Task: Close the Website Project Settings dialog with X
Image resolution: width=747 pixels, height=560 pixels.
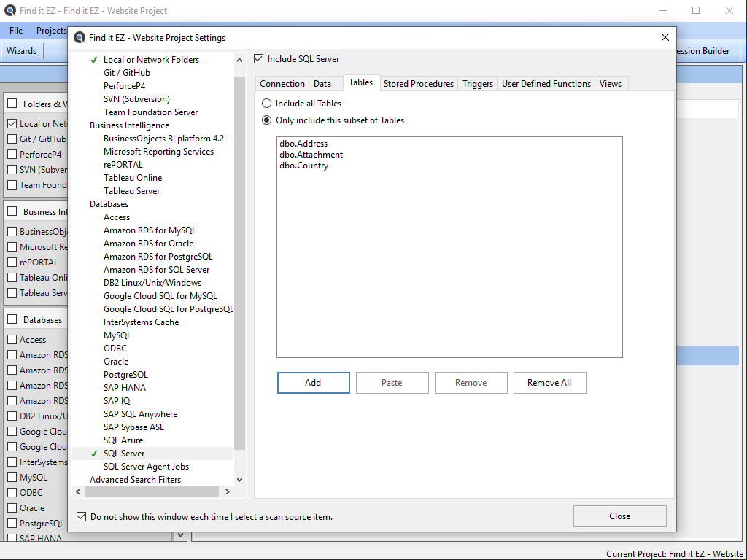Action: pyautogui.click(x=665, y=38)
